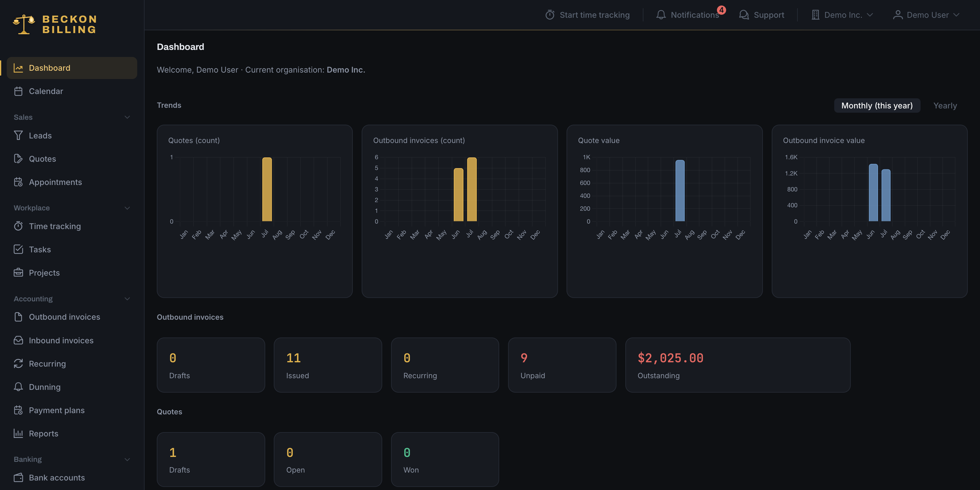
Task: Collapse the Accounting section chevron
Action: pyautogui.click(x=127, y=299)
